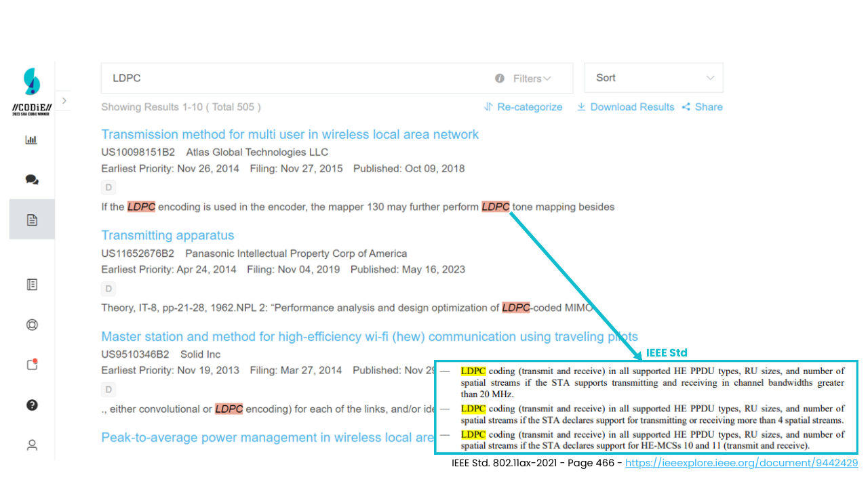Open the notifications icon with red dot
The width and height of the screenshot is (868, 488).
[32, 365]
